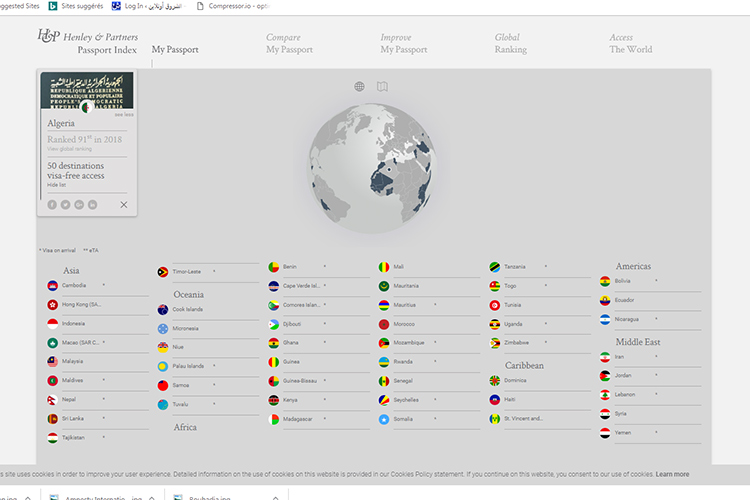
Task: Select Zimbabwe in the Africa list
Action: coord(517,343)
